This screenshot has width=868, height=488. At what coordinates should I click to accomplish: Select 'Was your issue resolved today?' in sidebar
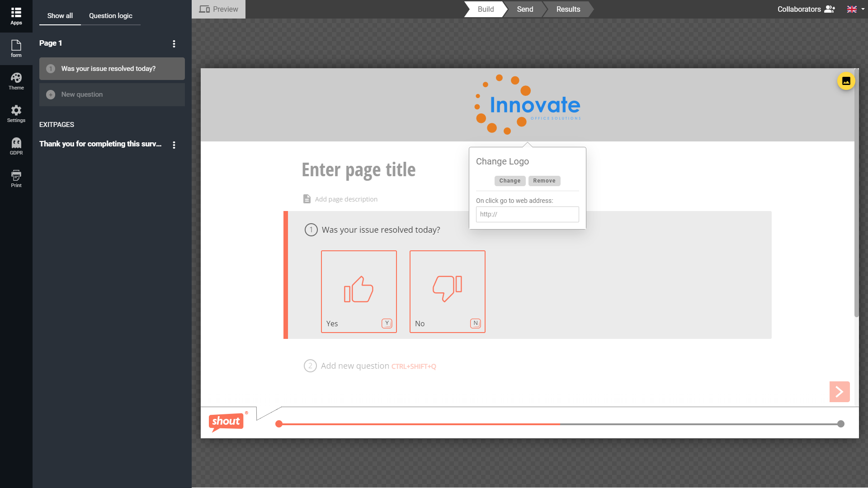[112, 69]
